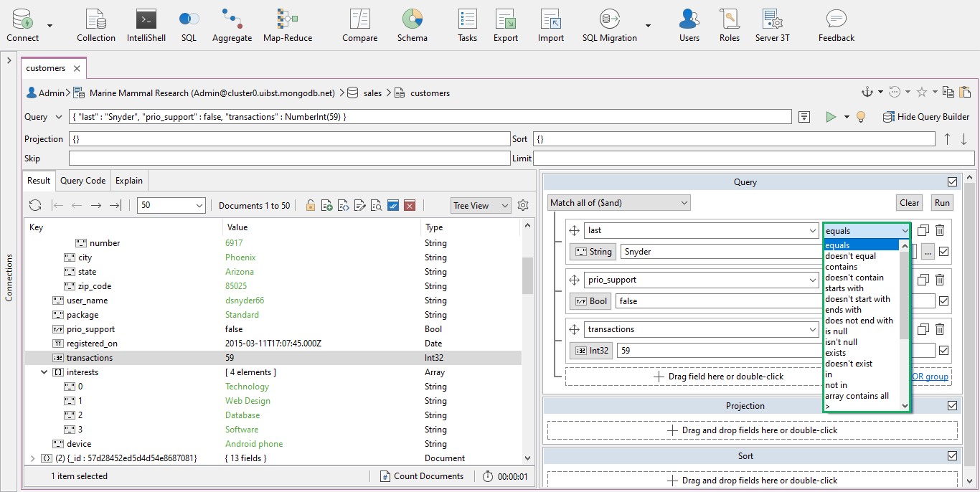Click the Clear button in query builder
Image resolution: width=980 pixels, height=492 pixels.
(x=909, y=203)
